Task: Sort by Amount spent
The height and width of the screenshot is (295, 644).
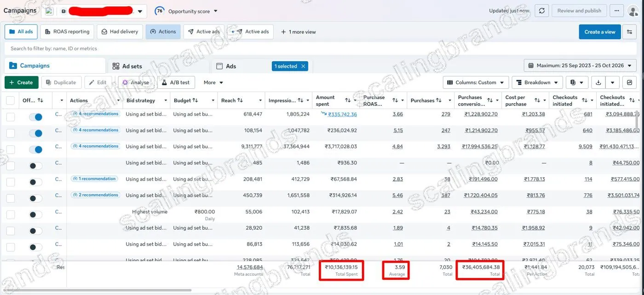Action: (348, 100)
